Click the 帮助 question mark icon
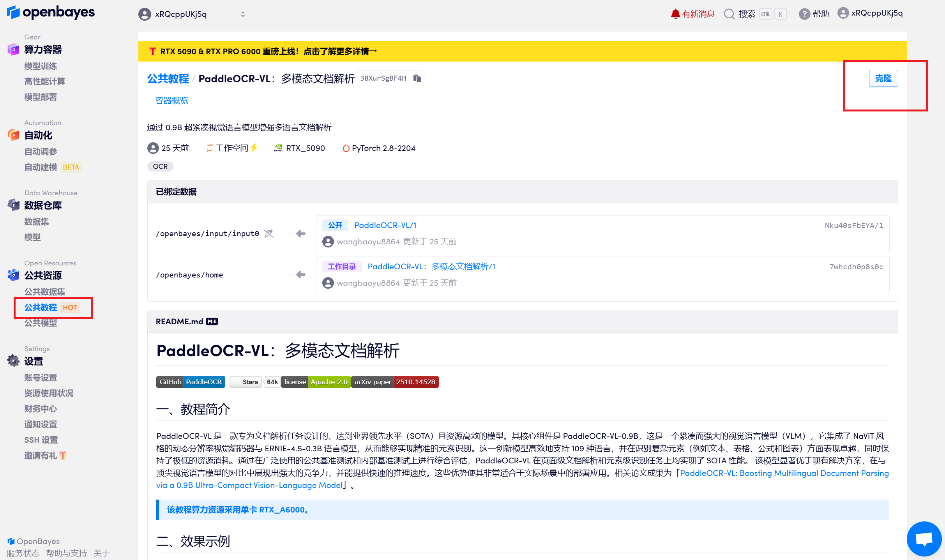The width and height of the screenshot is (945, 560). pyautogui.click(x=804, y=14)
